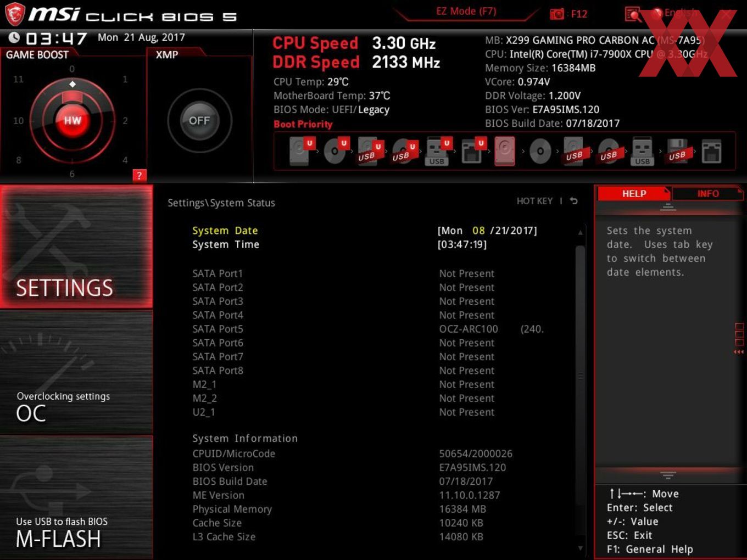The width and height of the screenshot is (747, 560).
Task: Click the highlighted month value 08
Action: coord(478,231)
